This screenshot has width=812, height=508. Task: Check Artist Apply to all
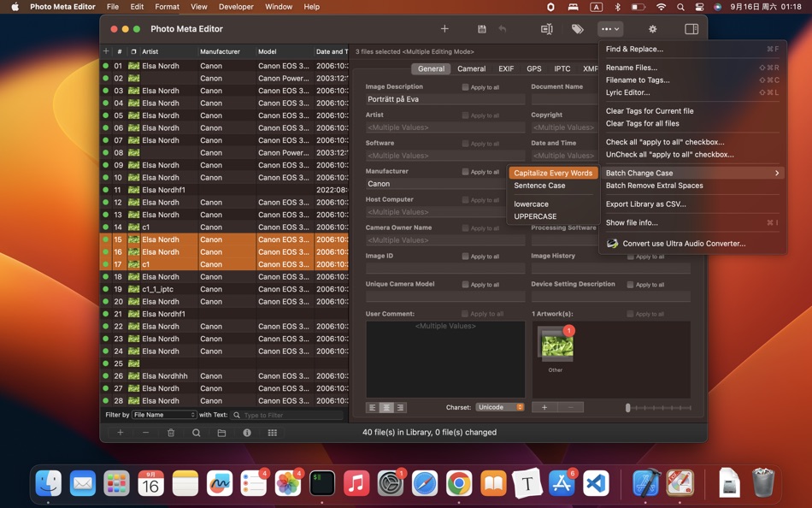point(465,115)
